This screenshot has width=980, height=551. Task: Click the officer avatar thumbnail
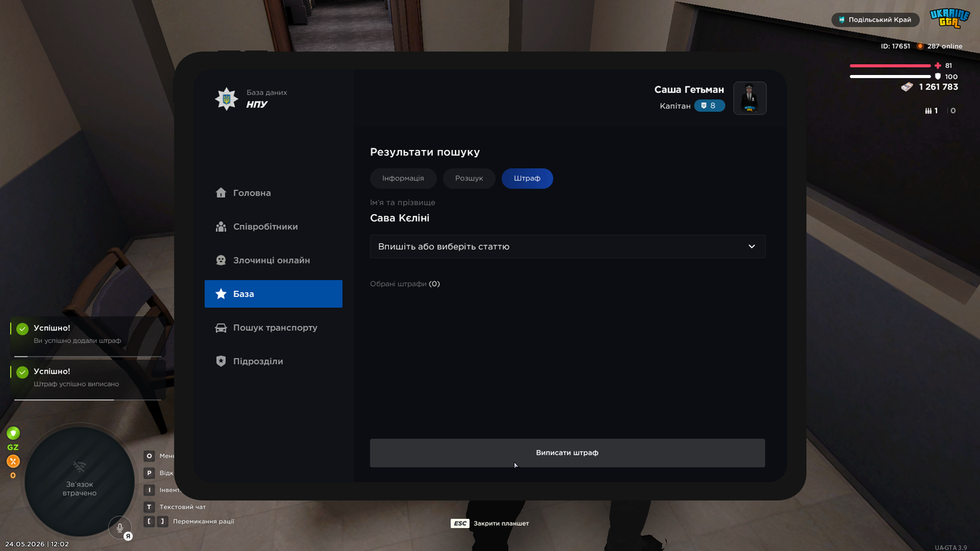point(750,98)
